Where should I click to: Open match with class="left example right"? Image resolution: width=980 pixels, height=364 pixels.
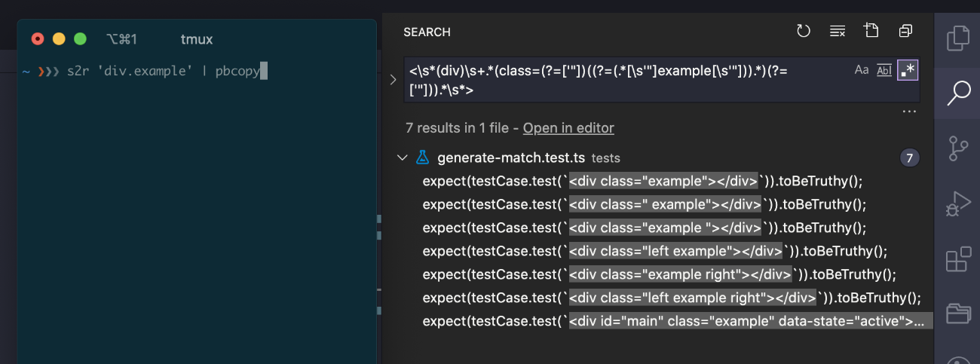672,298
